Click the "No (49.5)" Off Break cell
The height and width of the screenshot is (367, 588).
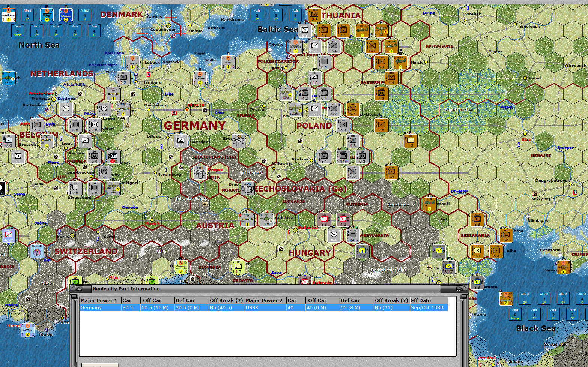[x=227, y=307]
